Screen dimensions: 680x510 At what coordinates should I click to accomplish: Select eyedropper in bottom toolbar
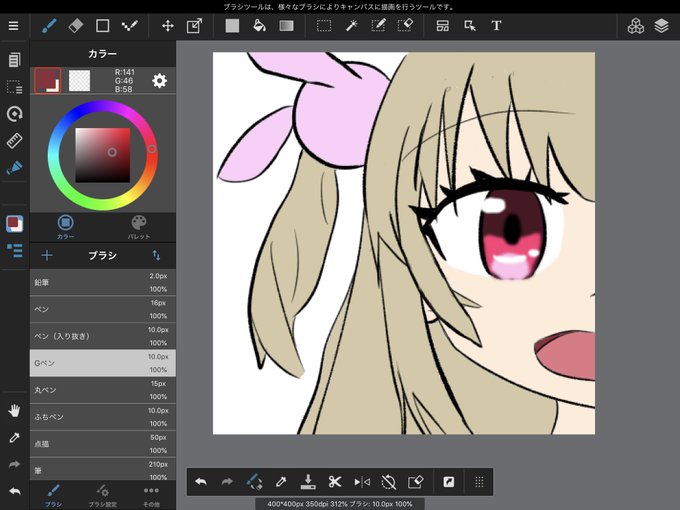click(281, 482)
